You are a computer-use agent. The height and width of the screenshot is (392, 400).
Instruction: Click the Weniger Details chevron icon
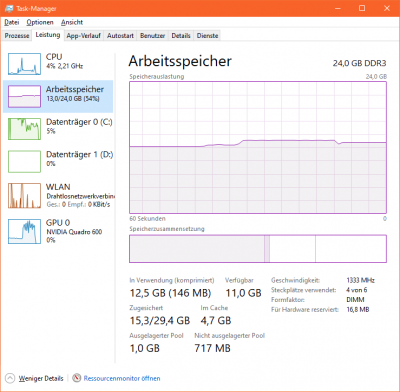pyautogui.click(x=10, y=378)
